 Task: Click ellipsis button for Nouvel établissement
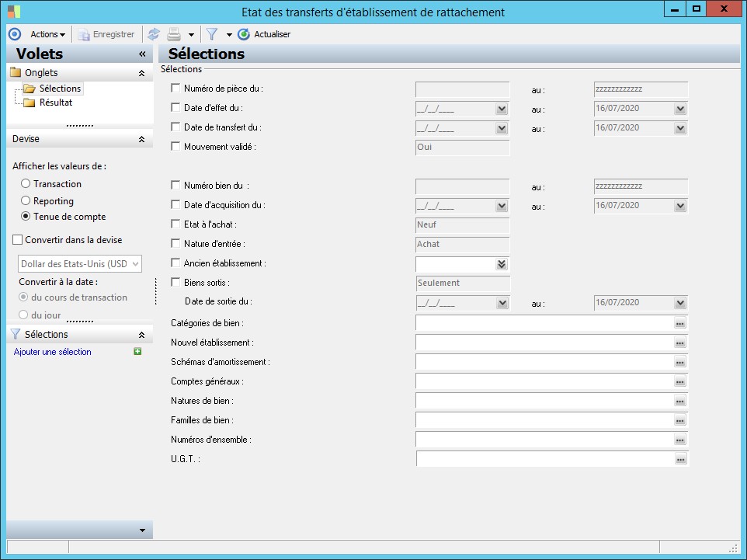tap(679, 343)
